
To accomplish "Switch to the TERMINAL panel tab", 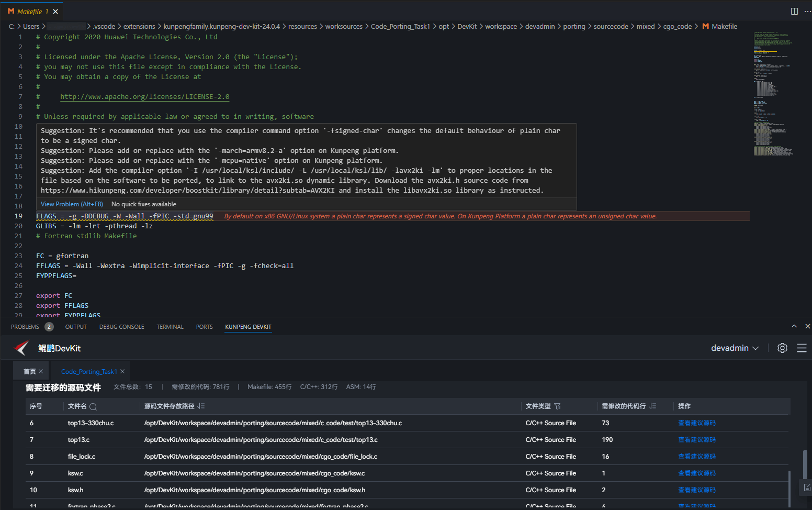I will 170,327.
